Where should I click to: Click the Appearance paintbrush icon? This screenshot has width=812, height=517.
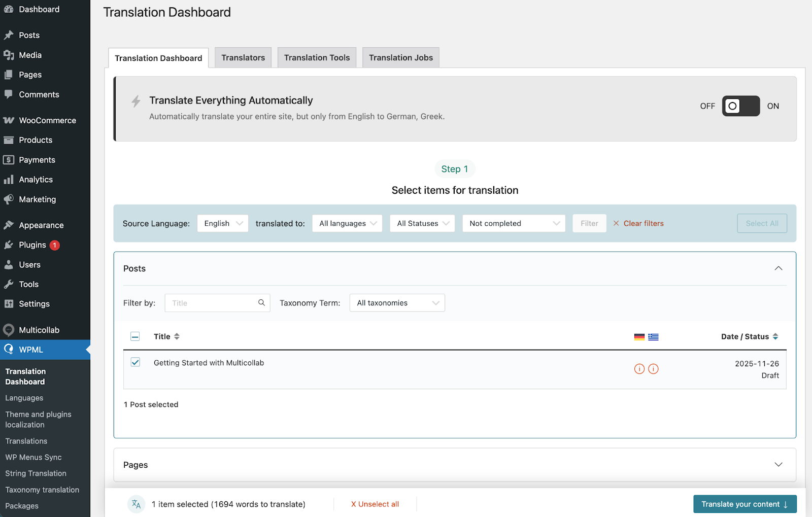point(9,225)
